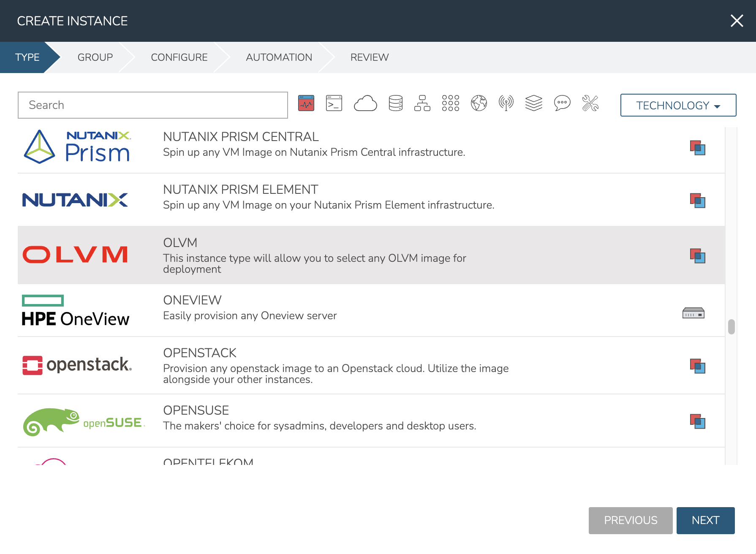Go to the CONFIGURE step tab
Screen dimensions: 756x554
(x=179, y=57)
